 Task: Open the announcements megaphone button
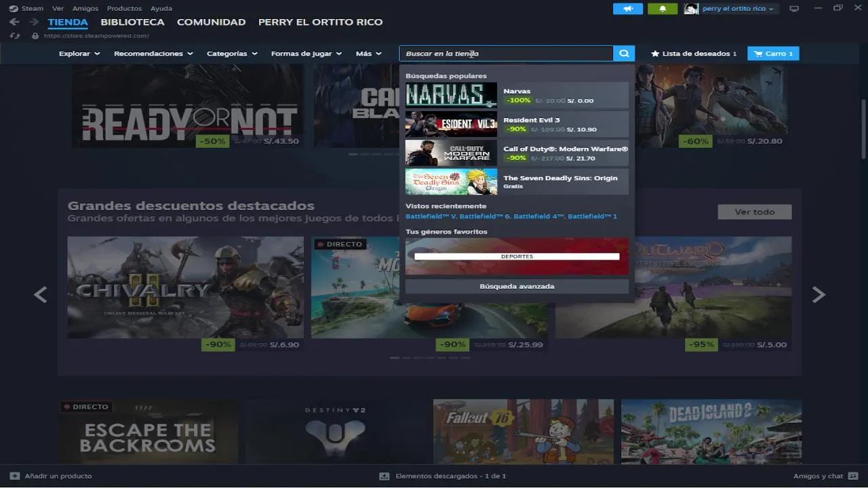coord(628,9)
